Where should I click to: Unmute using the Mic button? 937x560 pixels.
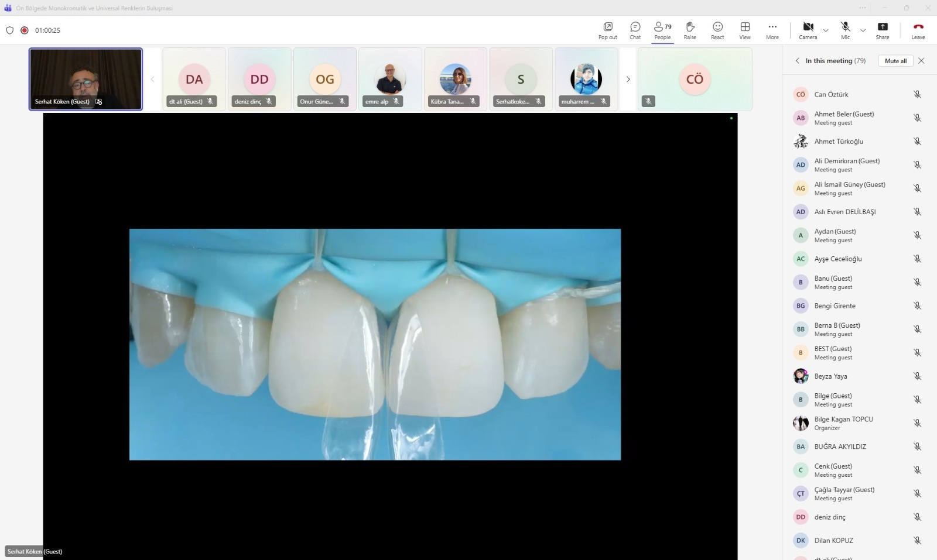tap(845, 30)
